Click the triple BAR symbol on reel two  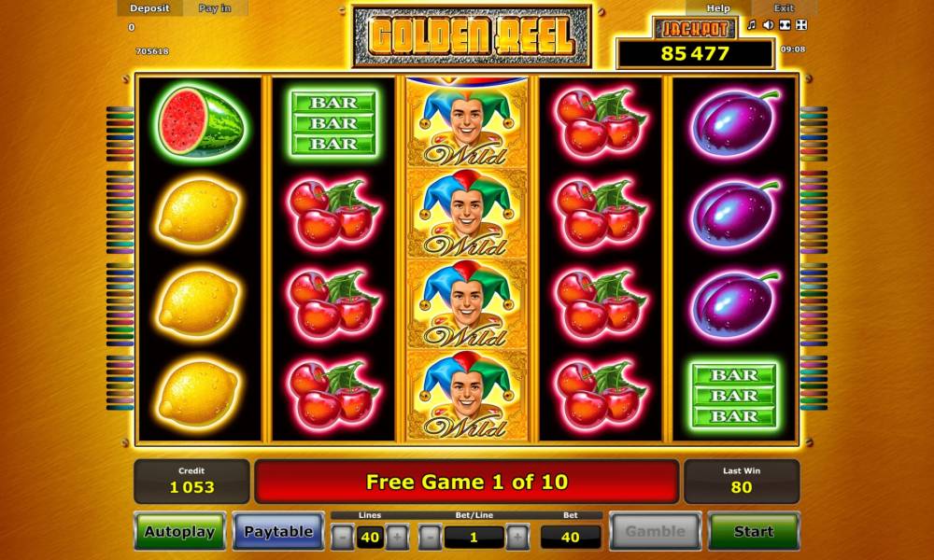(x=333, y=123)
